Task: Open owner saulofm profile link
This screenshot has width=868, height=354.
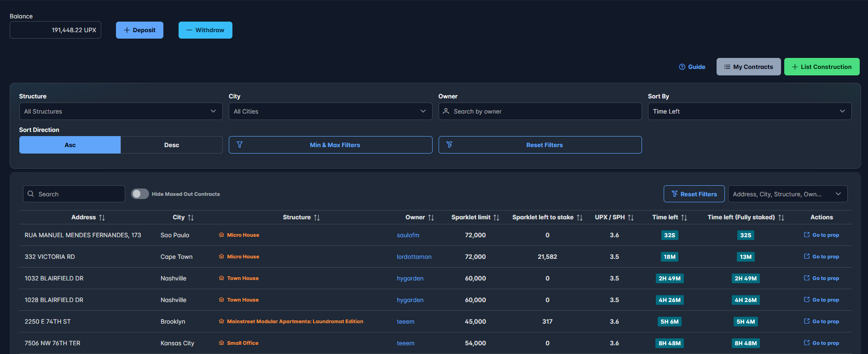Action: pyautogui.click(x=408, y=235)
